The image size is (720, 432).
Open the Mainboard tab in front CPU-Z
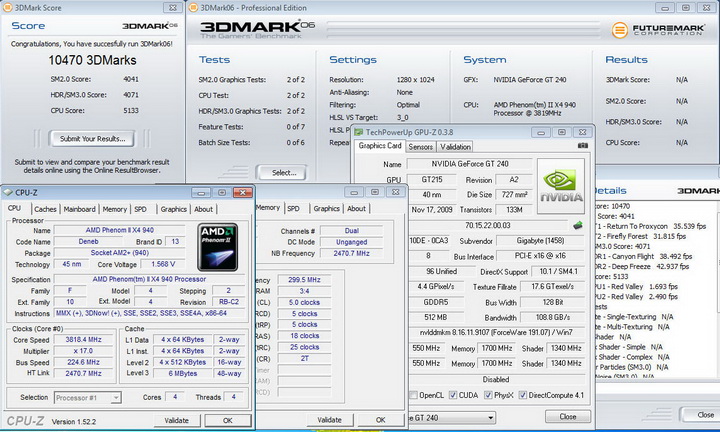click(79, 209)
